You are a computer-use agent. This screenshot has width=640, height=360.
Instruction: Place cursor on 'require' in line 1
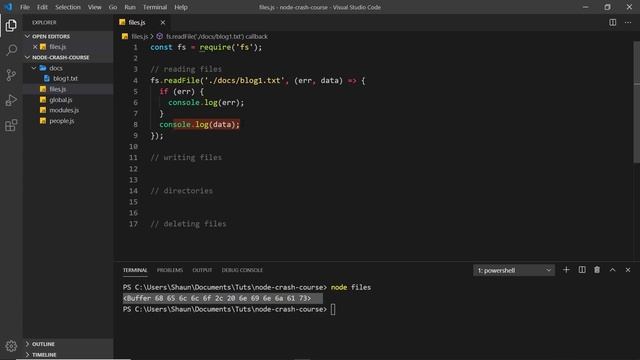coord(216,47)
